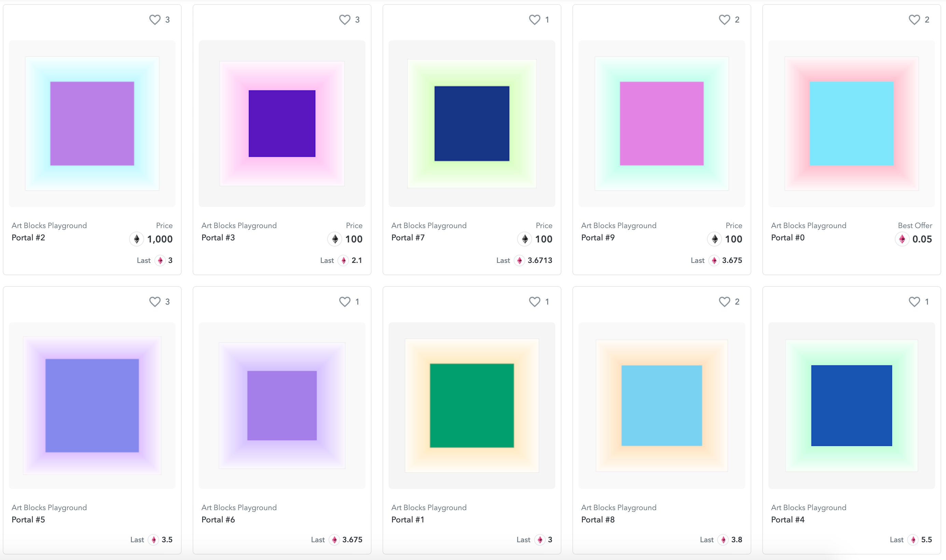Viewport: 946px width, 560px height.
Task: Open Art Blocks Playground collection above Portal #0
Action: coord(808,226)
